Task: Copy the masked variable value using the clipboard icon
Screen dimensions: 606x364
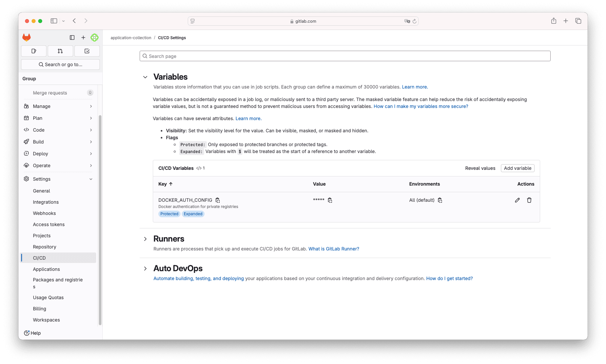Action: 330,200
